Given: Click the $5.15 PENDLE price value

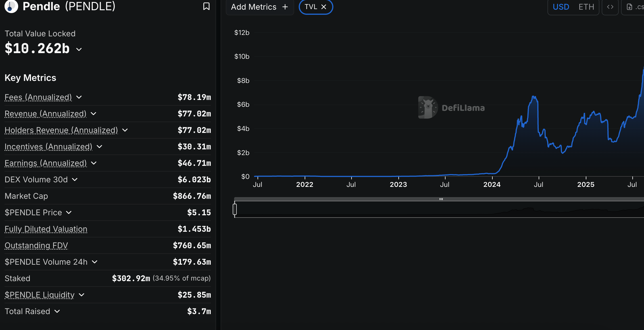Looking at the screenshot, I should (x=199, y=213).
